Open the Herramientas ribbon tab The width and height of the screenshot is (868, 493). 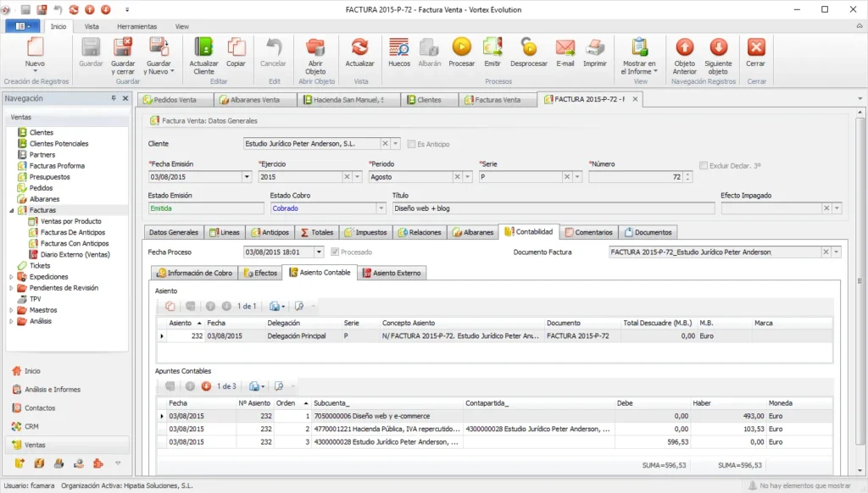click(x=136, y=26)
